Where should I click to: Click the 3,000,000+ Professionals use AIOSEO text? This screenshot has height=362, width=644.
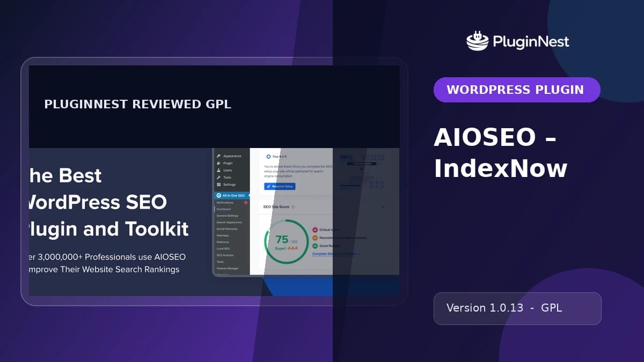[x=107, y=263]
